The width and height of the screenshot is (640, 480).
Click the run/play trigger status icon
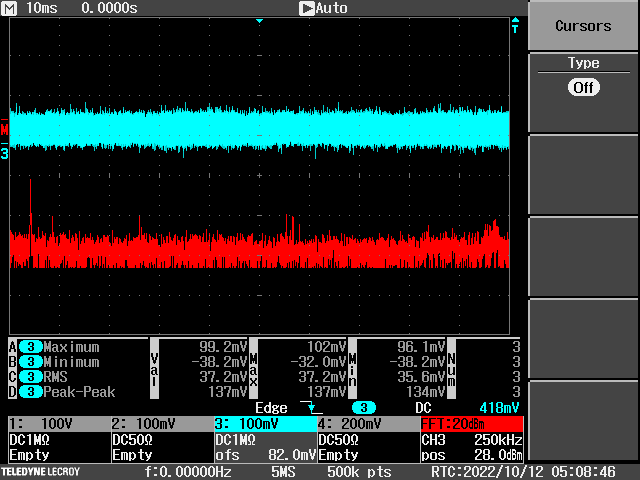point(306,8)
